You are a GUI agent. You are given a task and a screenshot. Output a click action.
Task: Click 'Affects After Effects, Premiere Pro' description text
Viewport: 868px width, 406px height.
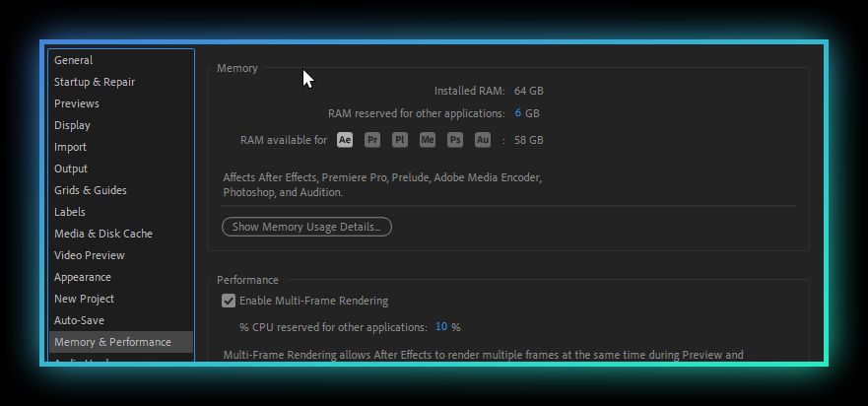pyautogui.click(x=382, y=185)
